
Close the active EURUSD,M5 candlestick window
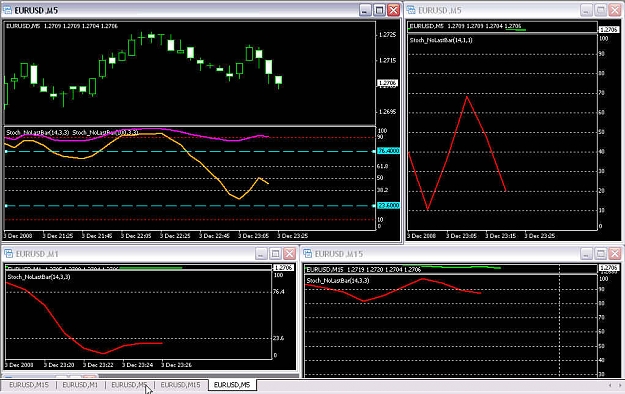tap(394, 10)
